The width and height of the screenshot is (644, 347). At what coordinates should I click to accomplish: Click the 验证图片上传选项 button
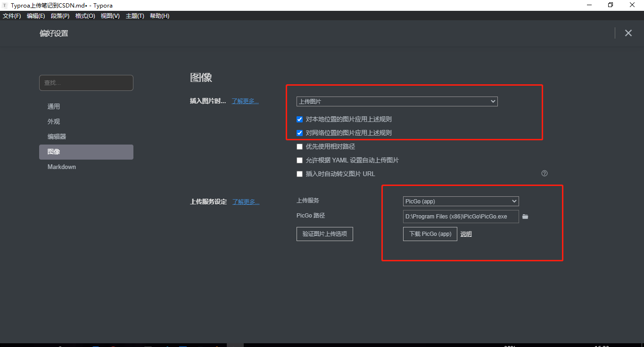324,234
